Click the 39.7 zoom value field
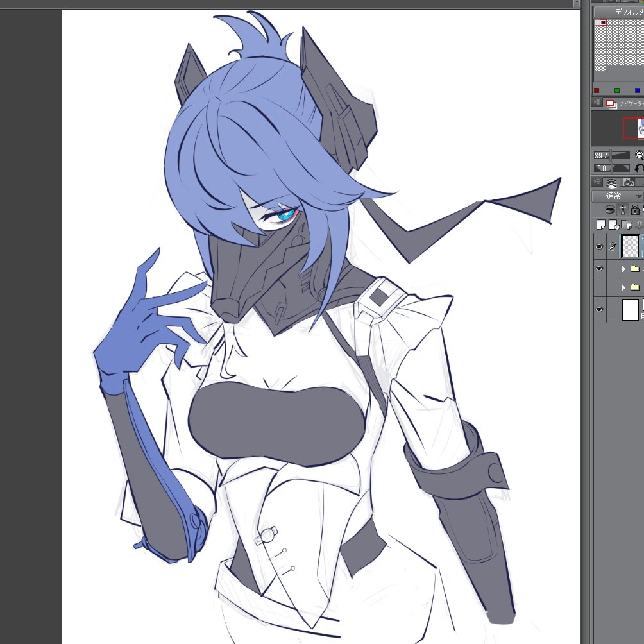 click(x=601, y=156)
